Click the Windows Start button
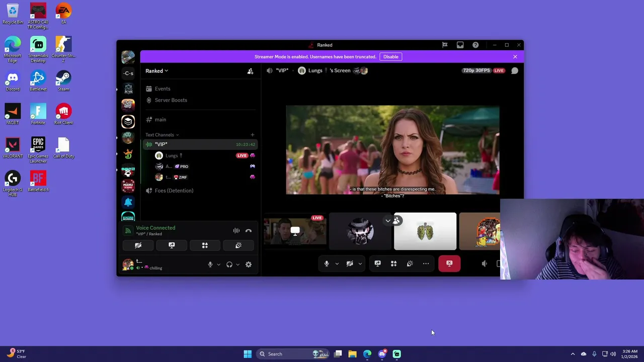 click(248, 354)
